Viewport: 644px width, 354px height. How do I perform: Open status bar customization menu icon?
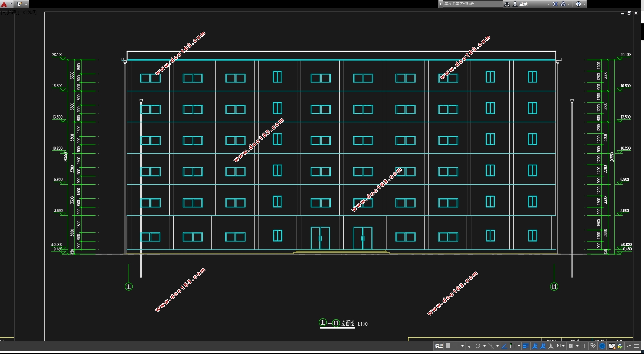(x=637, y=346)
